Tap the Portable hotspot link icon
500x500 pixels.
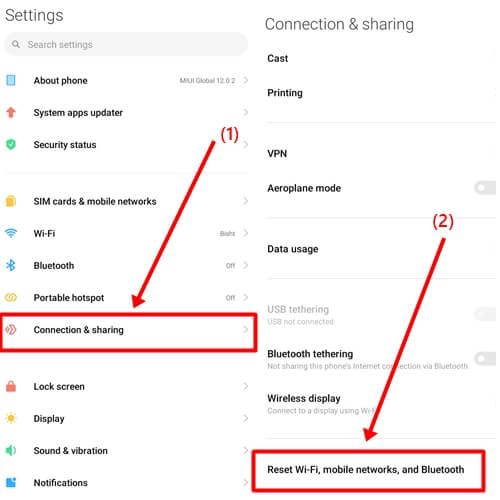point(11,297)
